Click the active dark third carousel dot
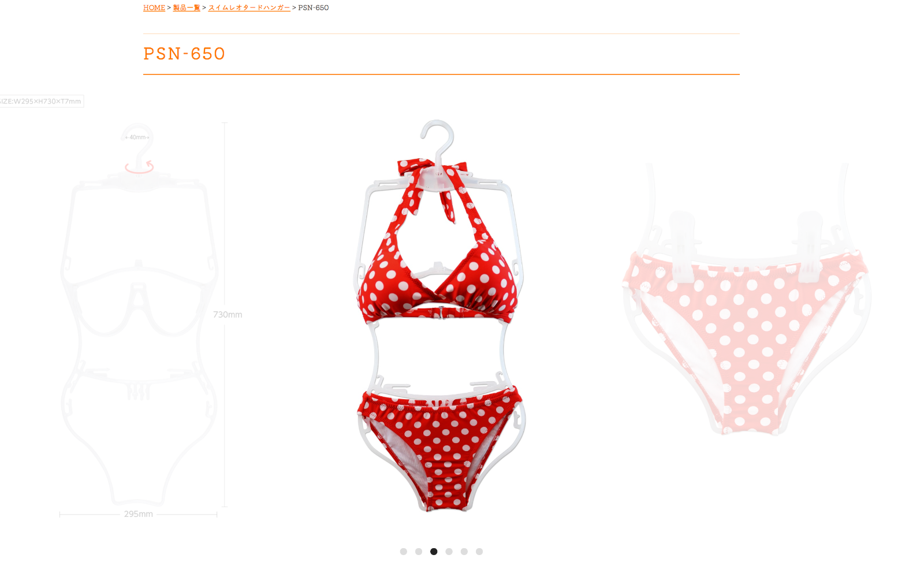924x562 pixels. [x=434, y=552]
